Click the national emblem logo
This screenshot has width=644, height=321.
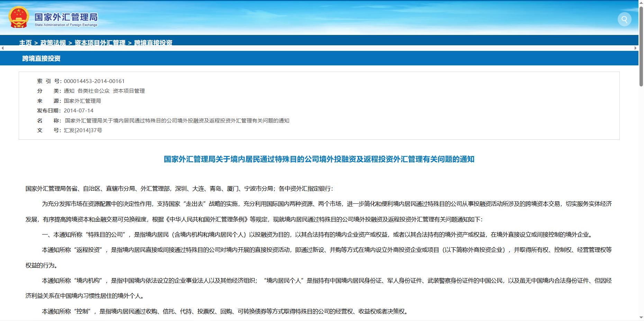[19, 17]
